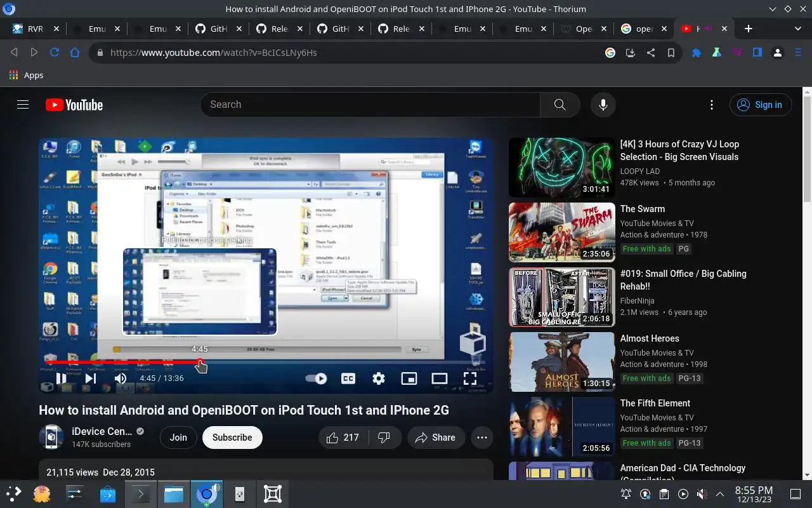Viewport: 812px width, 508px height.
Task: Skip to the next video
Action: point(91,378)
